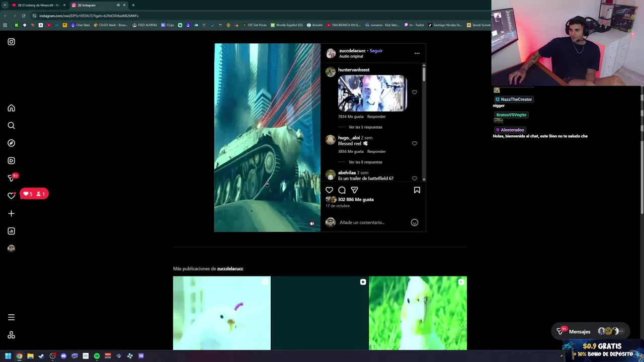Like hugo._.aloi's comment
This screenshot has width=644, height=362.
[x=415, y=143]
